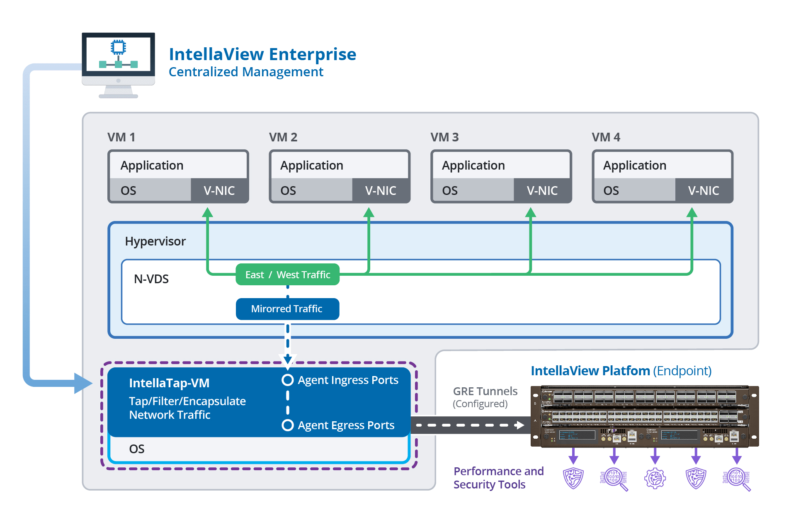The image size is (796, 532).
Task: Click the IntellaTap-VM title text
Action: coord(169,383)
